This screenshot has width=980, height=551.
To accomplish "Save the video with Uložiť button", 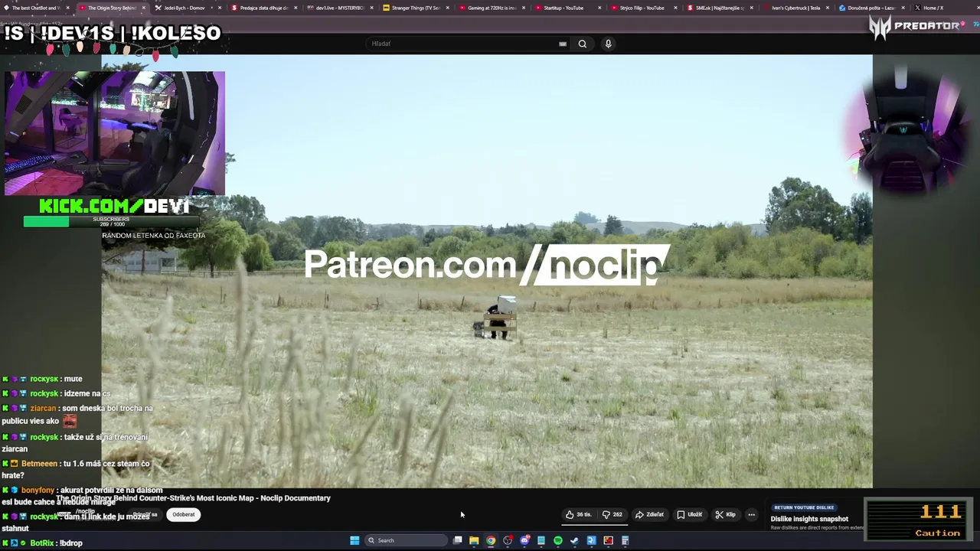I will [689, 514].
